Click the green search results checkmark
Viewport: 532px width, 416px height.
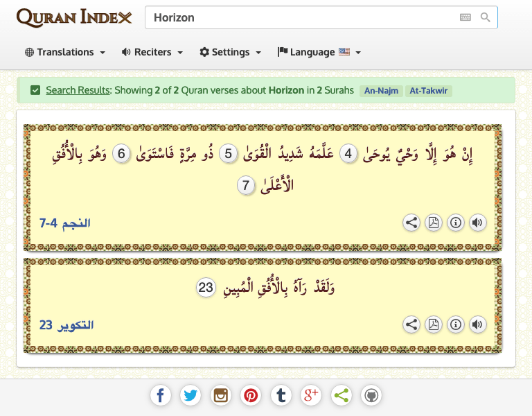tap(35, 90)
